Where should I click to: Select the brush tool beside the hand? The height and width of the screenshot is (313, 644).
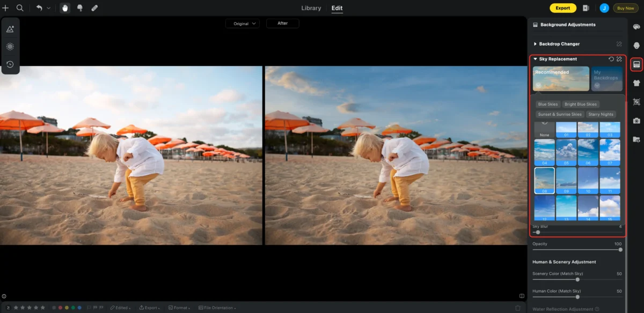pos(80,8)
